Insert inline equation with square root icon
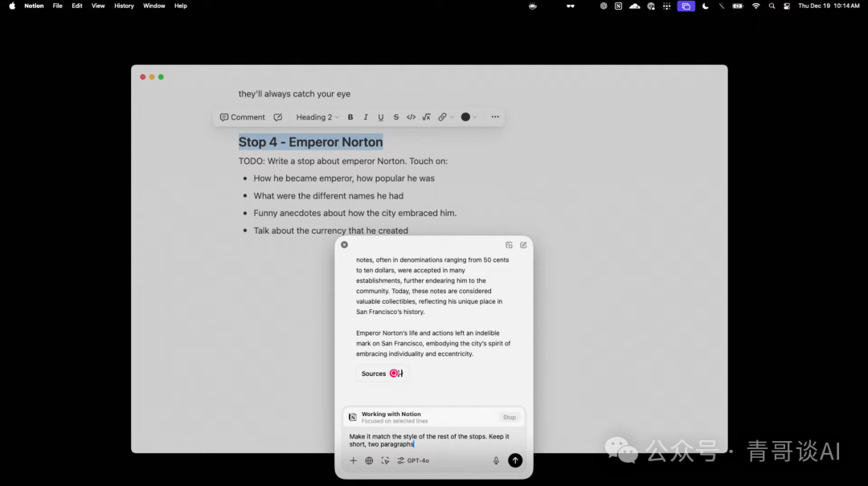Viewport: 868px width, 486px height. tap(426, 117)
